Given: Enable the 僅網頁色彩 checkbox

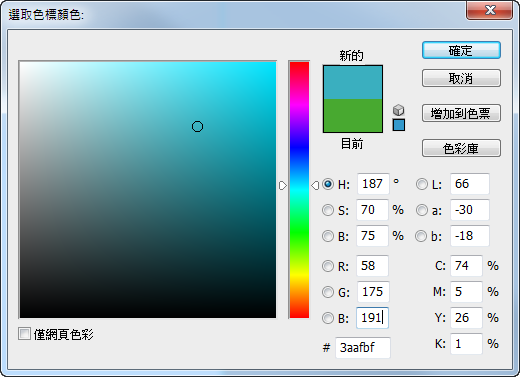Looking at the screenshot, I should (24, 334).
